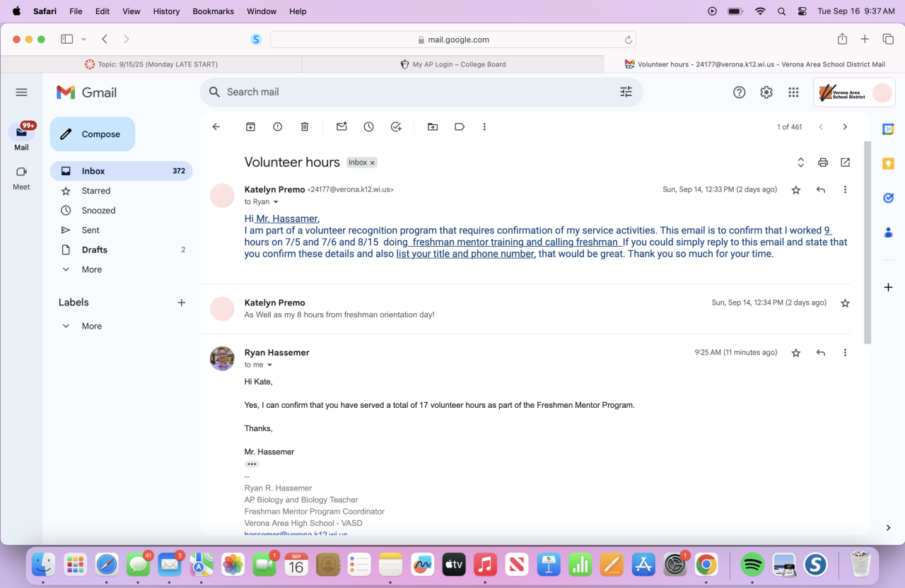Open more options for first message
Viewport: 905px width, 588px height.
click(845, 189)
